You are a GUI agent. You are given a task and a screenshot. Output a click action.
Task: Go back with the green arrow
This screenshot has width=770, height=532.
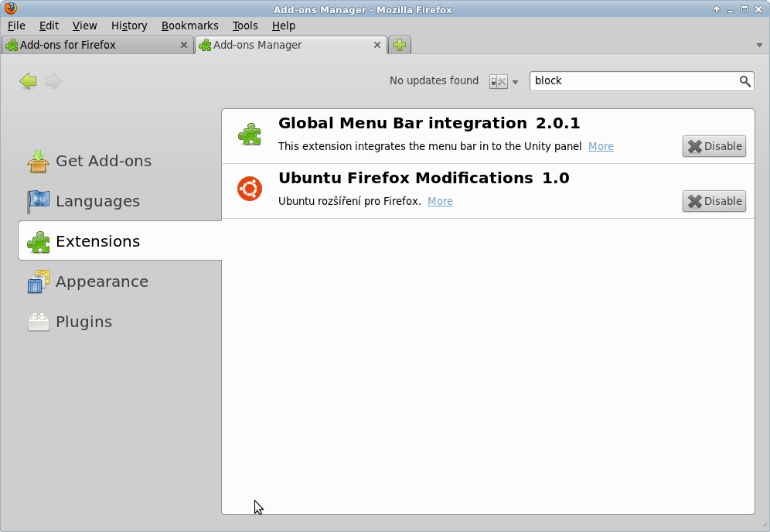coord(28,81)
